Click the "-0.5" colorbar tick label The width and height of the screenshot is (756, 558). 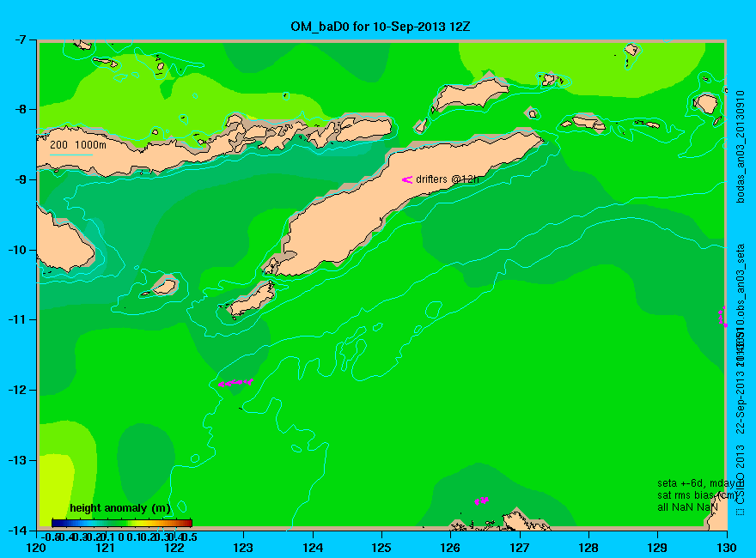(x=51, y=537)
